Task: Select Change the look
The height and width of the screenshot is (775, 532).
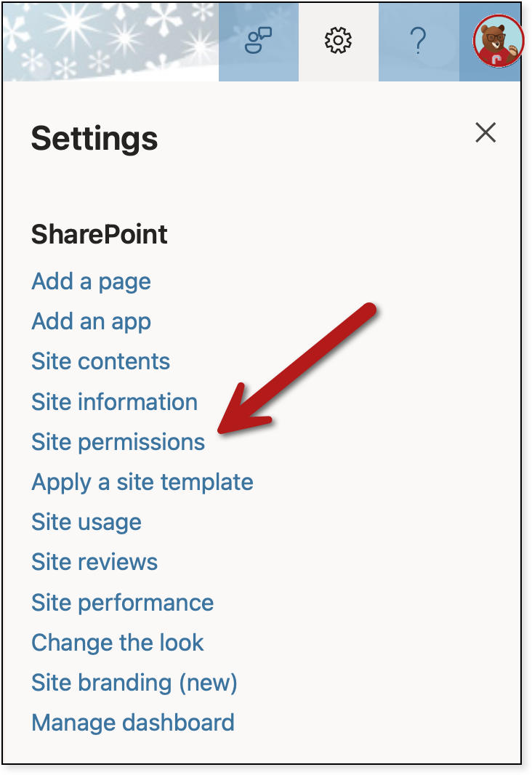Action: click(117, 642)
